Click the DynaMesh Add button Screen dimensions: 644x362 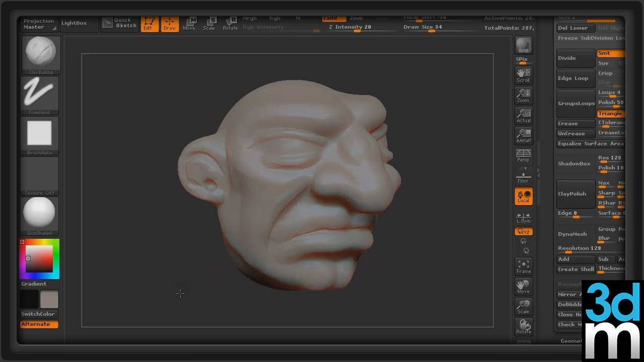click(x=576, y=259)
